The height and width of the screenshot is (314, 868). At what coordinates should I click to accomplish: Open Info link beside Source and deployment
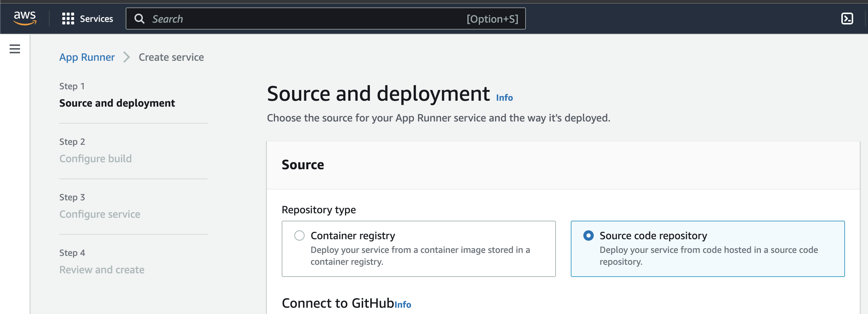point(504,98)
